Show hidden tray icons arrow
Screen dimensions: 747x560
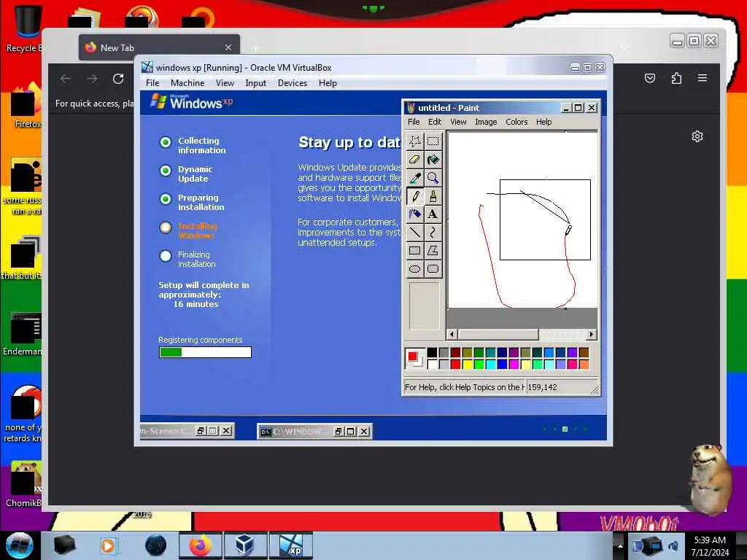tap(619, 545)
